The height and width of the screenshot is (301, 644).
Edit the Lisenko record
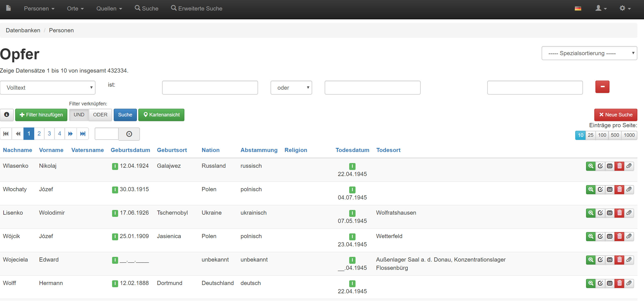tap(600, 213)
